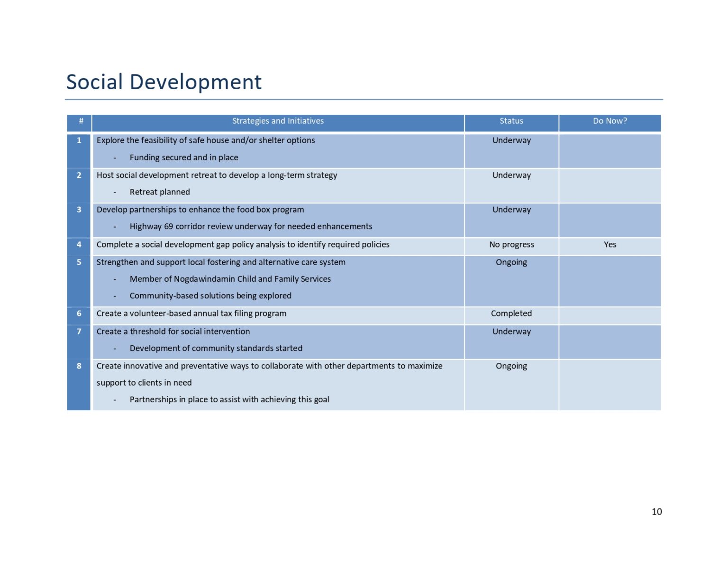Click Underway status for social intervention row
The image size is (728, 563).
(511, 332)
